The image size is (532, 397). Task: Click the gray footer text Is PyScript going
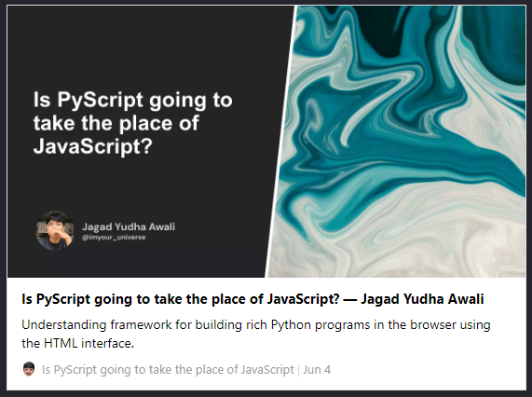(168, 370)
